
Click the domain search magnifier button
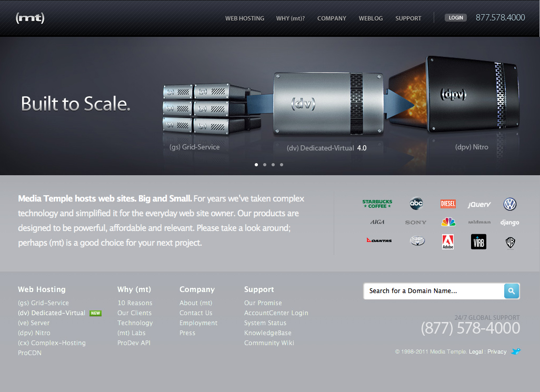(512, 291)
